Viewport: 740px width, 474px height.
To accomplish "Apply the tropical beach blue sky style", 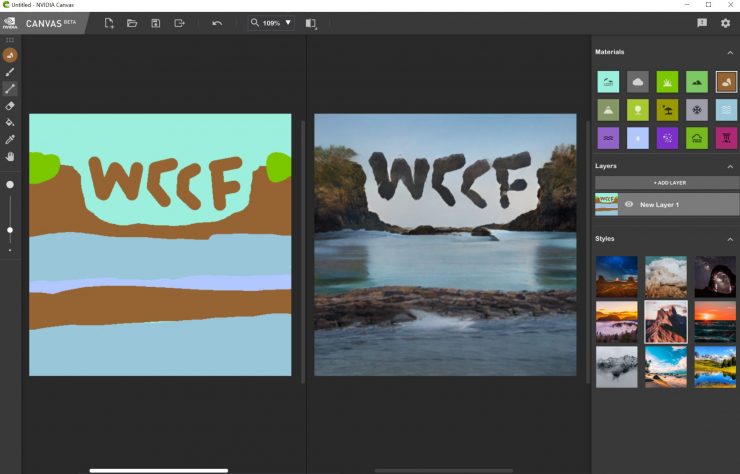I will (x=666, y=367).
